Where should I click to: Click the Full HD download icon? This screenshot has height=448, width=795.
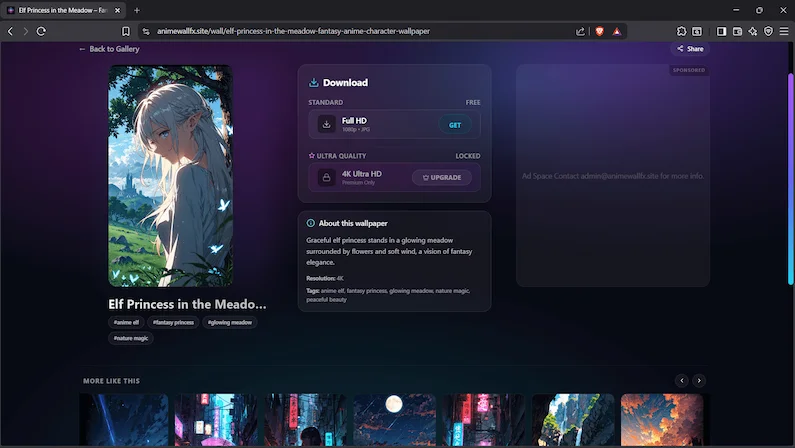pos(327,124)
